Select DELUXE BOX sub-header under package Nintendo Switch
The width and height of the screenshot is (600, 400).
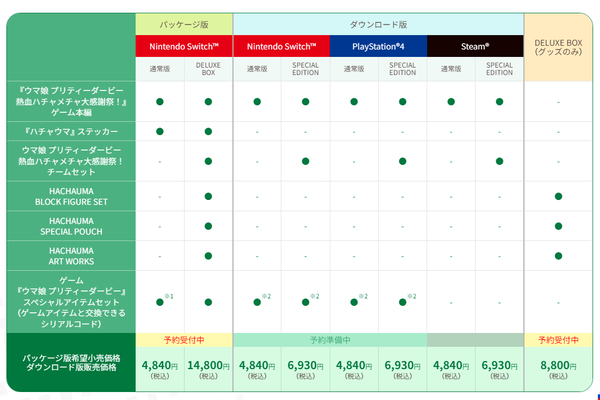point(208,69)
